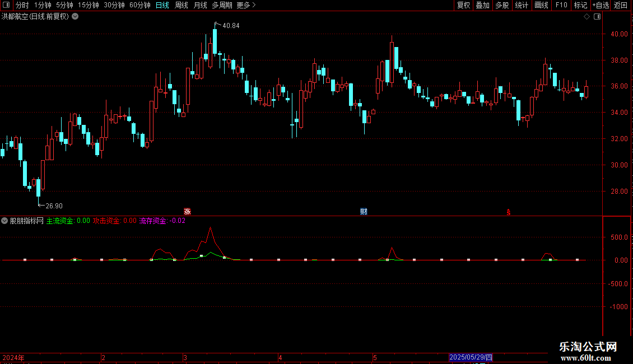The height and width of the screenshot is (364, 633).
Task: Open the 画线 drawing tools
Action: 541,5
